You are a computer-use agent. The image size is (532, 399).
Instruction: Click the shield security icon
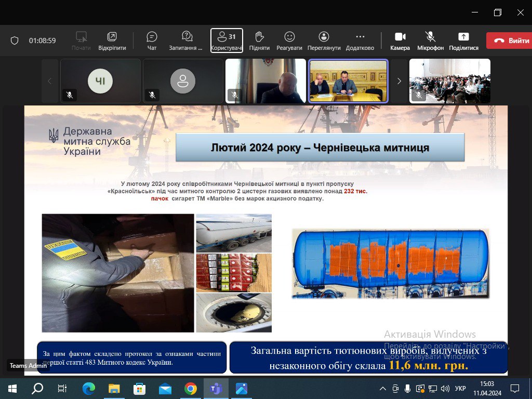[15, 41]
